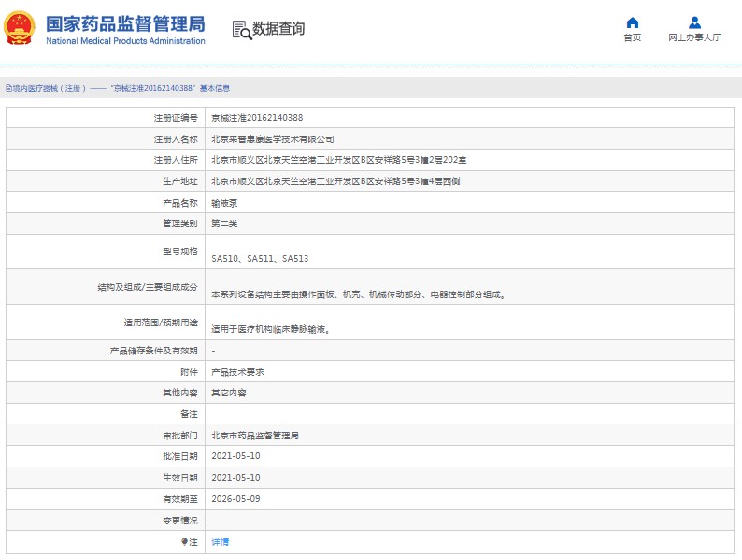Select 2021-05-10 in 生效日期 row

[235, 477]
